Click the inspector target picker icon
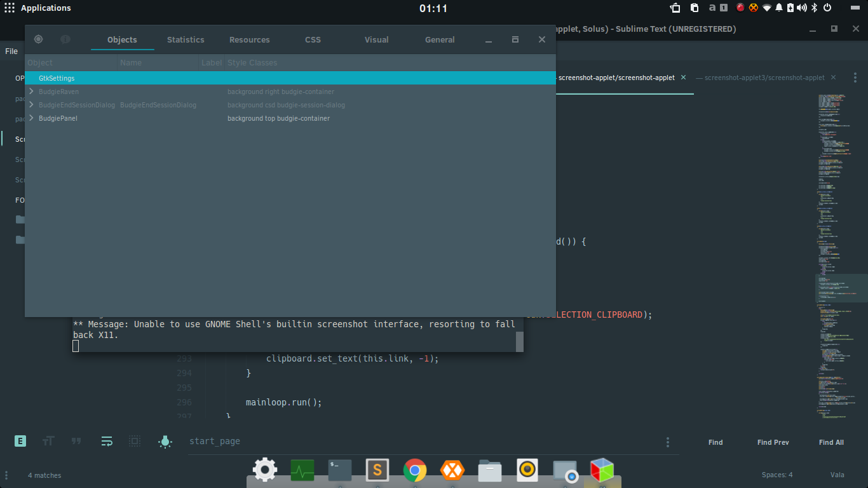This screenshot has height=488, width=868. (39, 39)
